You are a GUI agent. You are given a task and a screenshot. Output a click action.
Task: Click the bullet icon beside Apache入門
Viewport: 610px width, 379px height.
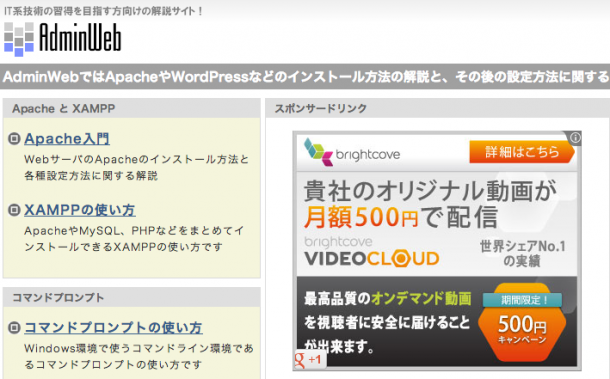14,139
